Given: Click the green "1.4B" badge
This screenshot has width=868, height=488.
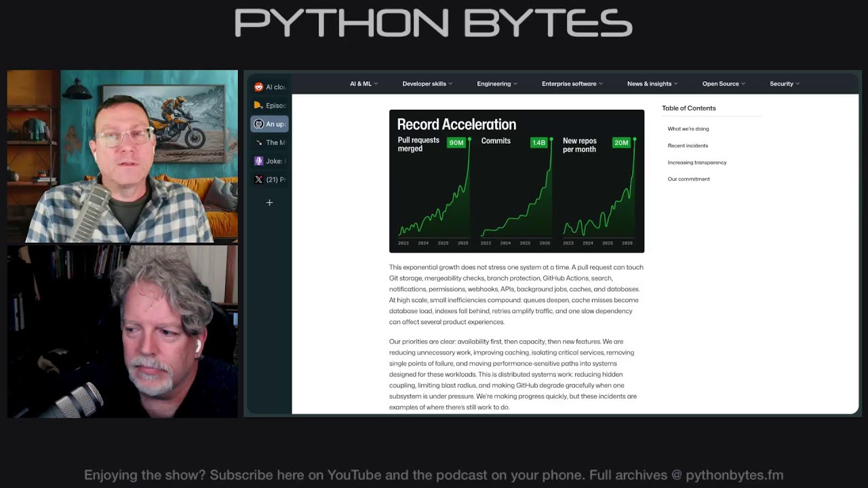Looking at the screenshot, I should tap(539, 142).
